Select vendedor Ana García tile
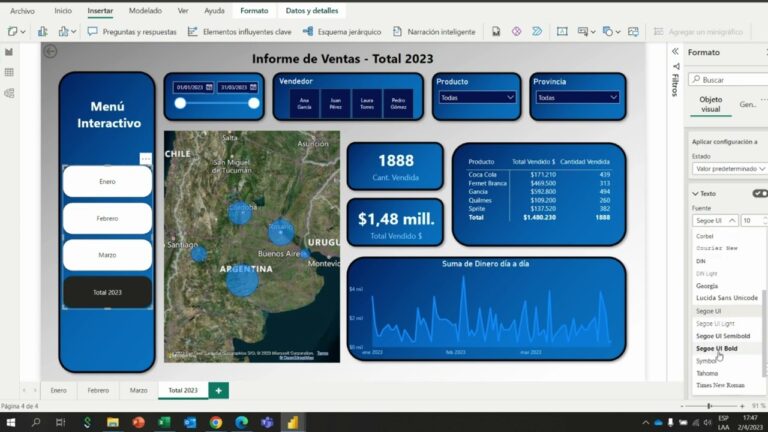The width and height of the screenshot is (768, 432). click(x=304, y=103)
